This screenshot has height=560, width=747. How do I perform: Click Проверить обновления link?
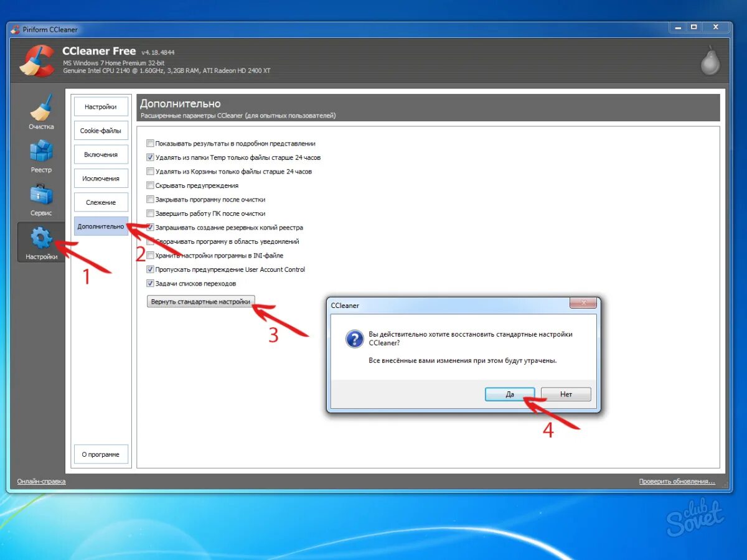click(677, 482)
